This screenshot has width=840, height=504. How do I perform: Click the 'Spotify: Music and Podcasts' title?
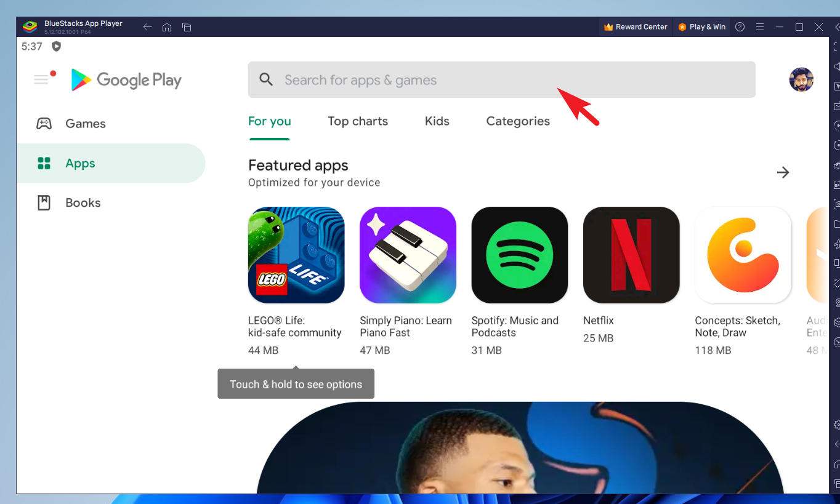(x=515, y=327)
